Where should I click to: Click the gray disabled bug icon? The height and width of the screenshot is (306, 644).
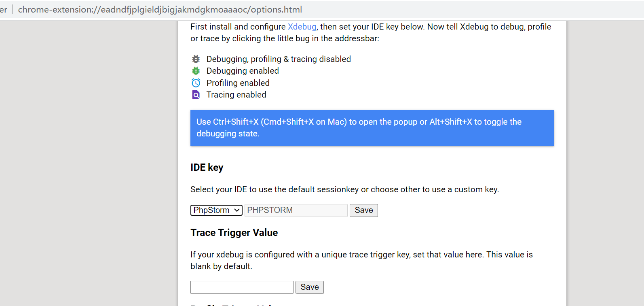click(196, 59)
